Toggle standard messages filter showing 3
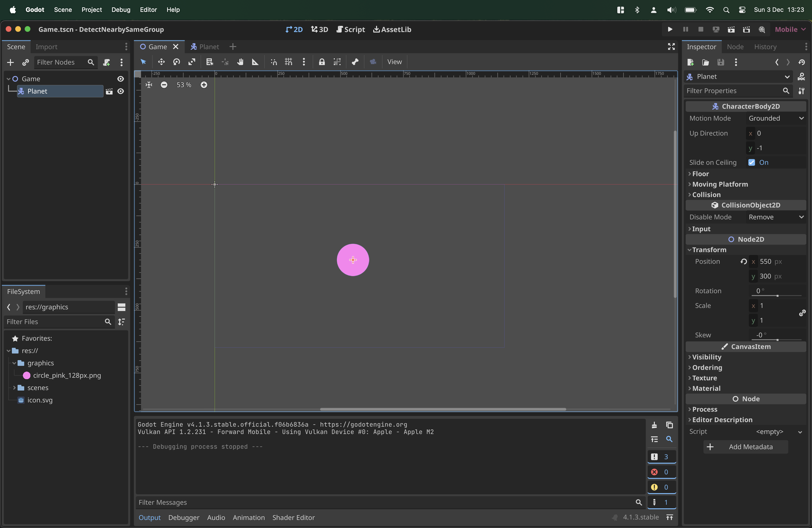The image size is (812, 528). (x=661, y=457)
